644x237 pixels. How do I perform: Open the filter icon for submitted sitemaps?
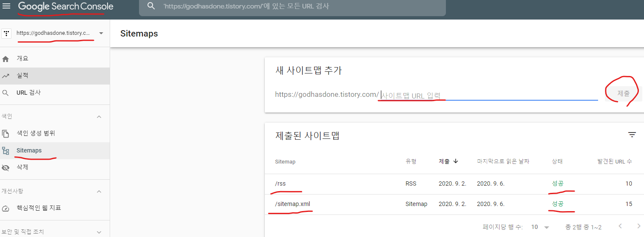pos(632,135)
